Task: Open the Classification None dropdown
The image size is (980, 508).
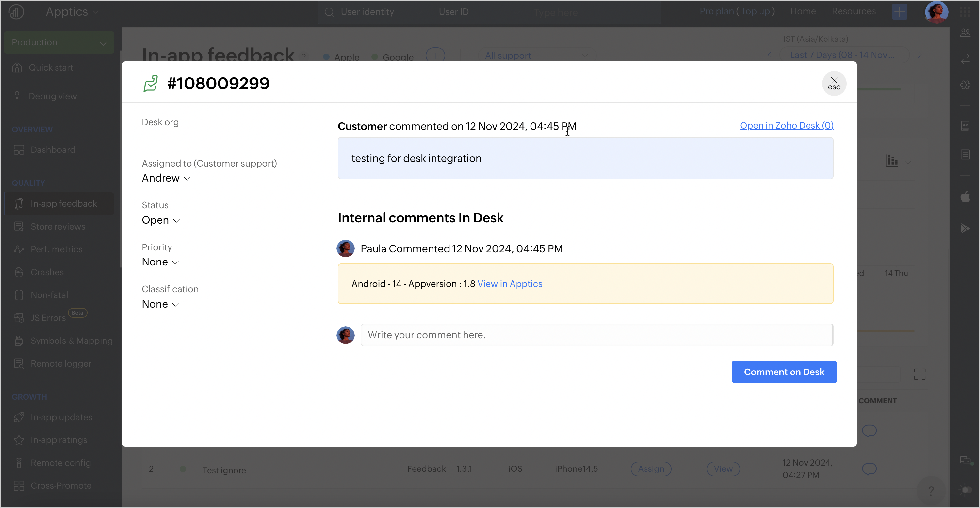Action: [x=160, y=304]
